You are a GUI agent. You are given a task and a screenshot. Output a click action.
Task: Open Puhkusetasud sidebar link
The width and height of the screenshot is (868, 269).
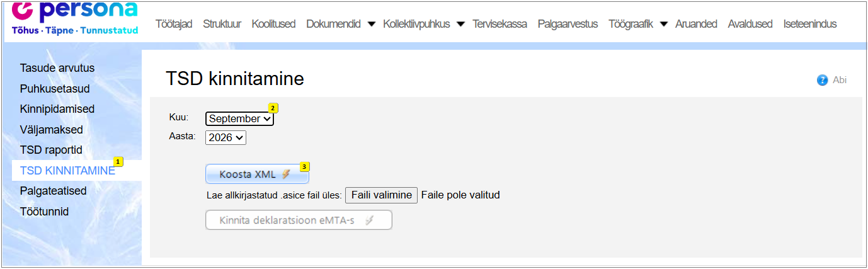55,89
